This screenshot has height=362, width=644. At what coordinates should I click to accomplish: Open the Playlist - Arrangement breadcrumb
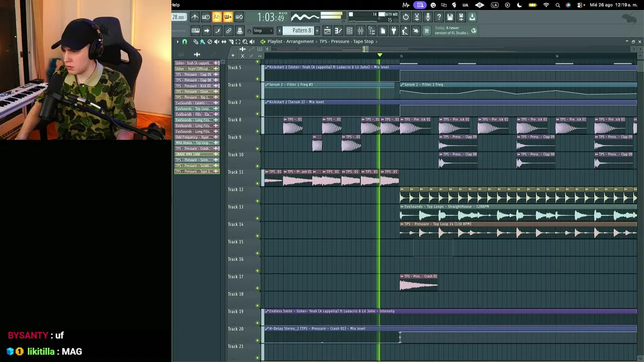point(290,42)
